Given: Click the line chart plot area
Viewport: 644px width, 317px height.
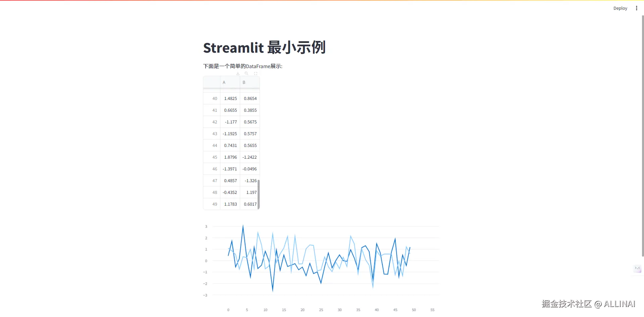Looking at the screenshot, I should pos(326,261).
